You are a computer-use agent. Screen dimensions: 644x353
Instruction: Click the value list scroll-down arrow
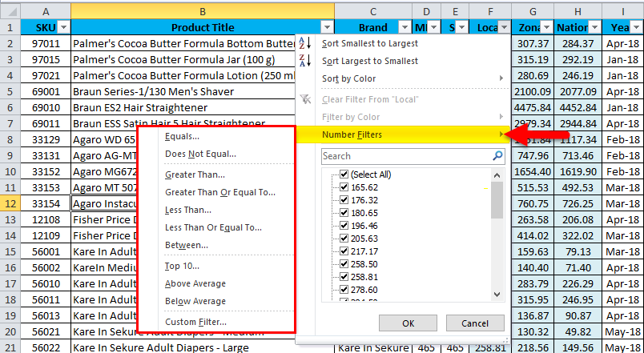[497, 294]
